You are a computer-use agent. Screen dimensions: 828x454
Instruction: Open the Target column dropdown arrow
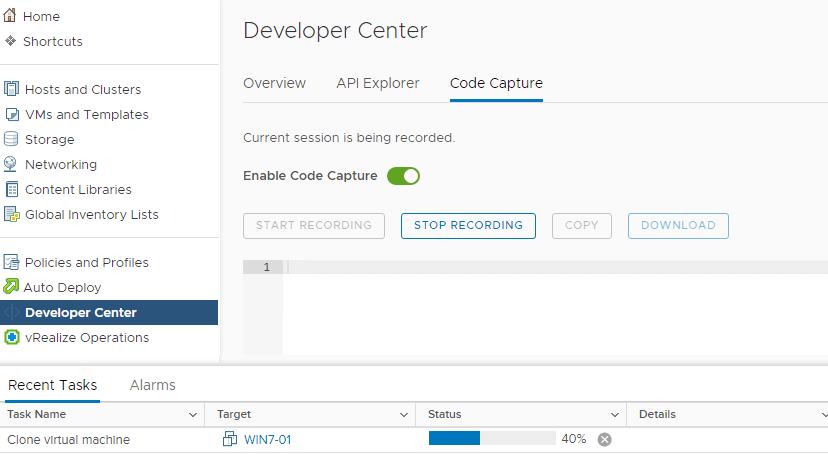pyautogui.click(x=404, y=415)
